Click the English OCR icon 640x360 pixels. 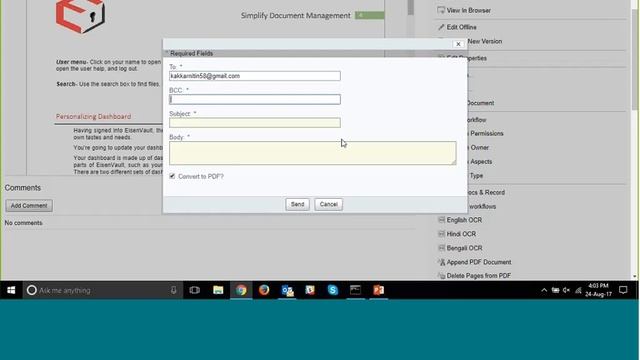pyautogui.click(x=441, y=220)
